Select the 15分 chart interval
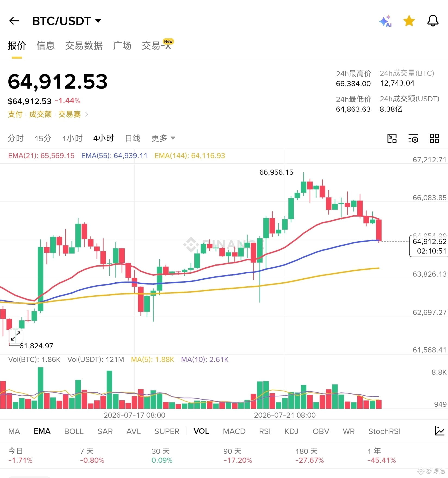Image resolution: width=448 pixels, height=478 pixels. [43, 138]
